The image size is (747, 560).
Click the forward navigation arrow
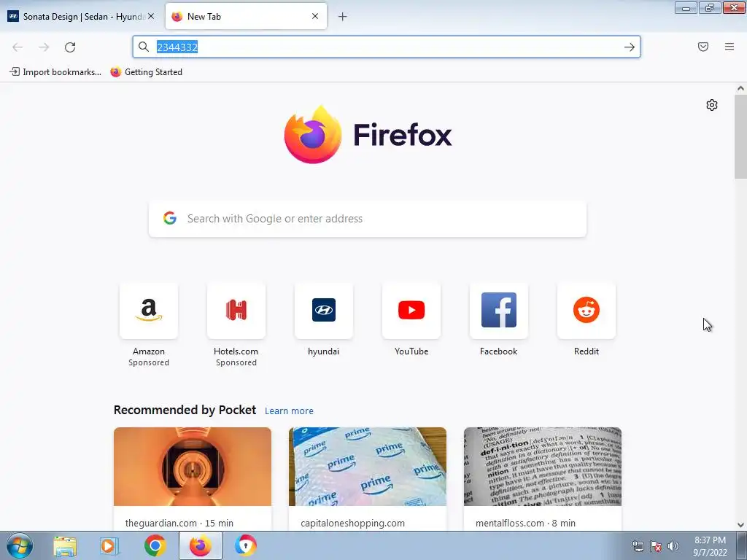[x=44, y=47]
